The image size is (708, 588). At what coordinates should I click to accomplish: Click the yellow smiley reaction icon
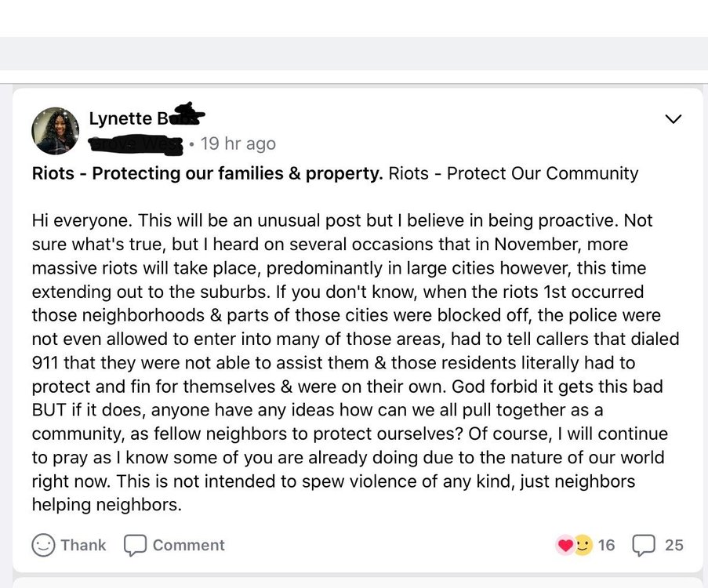pos(583,545)
